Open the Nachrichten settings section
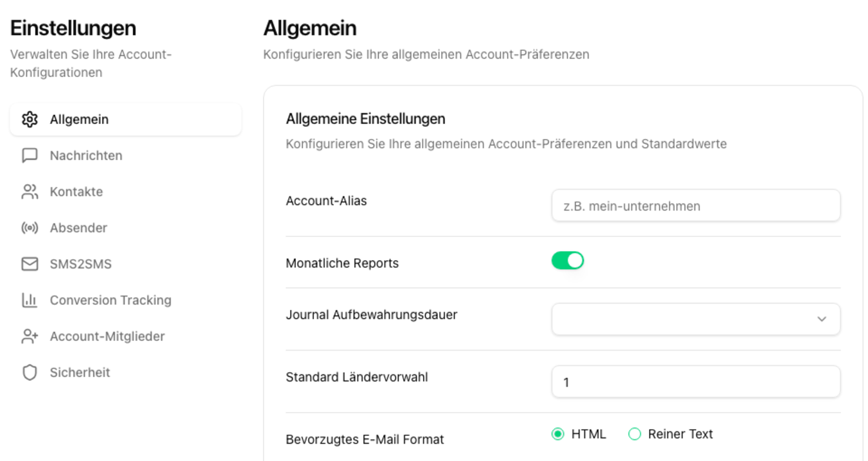The height and width of the screenshot is (461, 868). pos(86,156)
